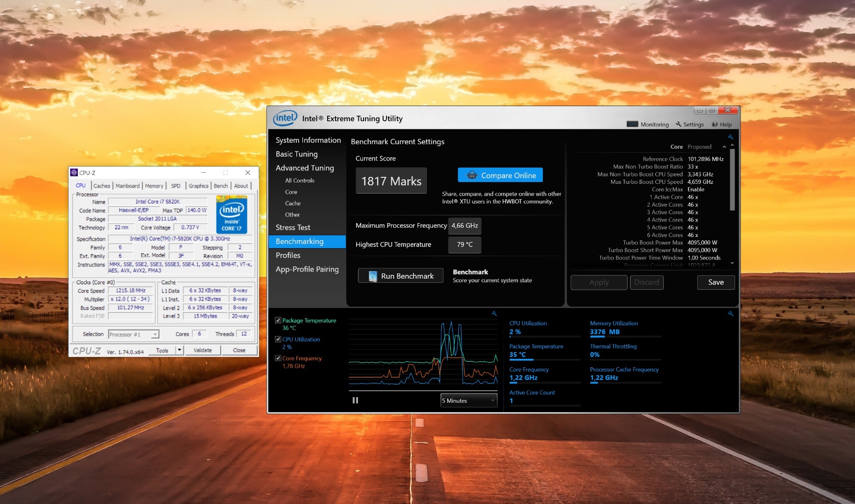Image resolution: width=855 pixels, height=504 pixels.
Task: Click the Compare Online button
Action: [x=500, y=175]
